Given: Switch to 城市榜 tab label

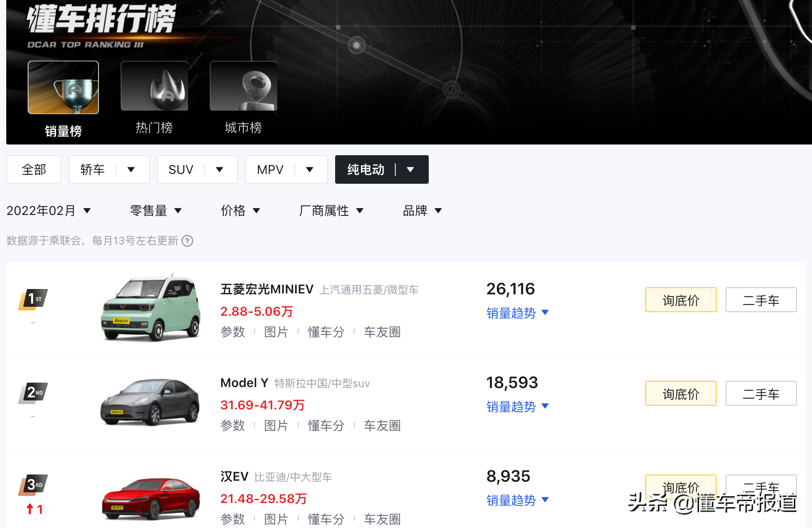Looking at the screenshot, I should point(243,128).
